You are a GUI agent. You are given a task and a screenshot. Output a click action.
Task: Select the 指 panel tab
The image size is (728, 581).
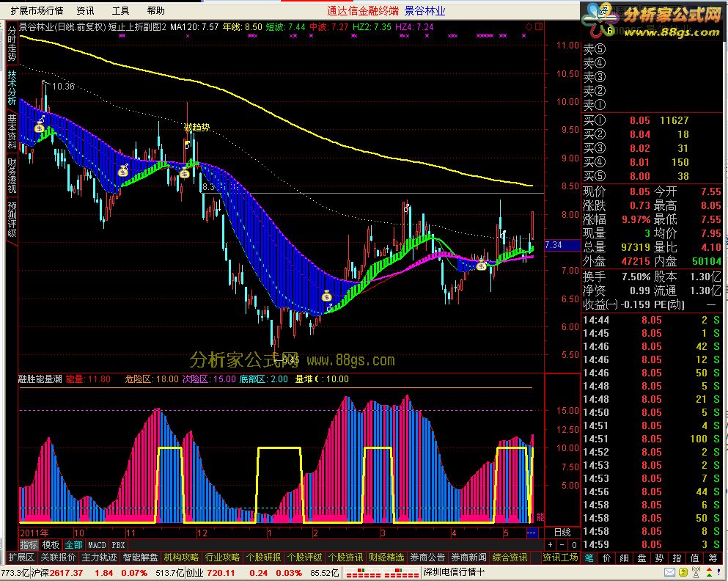tap(677, 558)
